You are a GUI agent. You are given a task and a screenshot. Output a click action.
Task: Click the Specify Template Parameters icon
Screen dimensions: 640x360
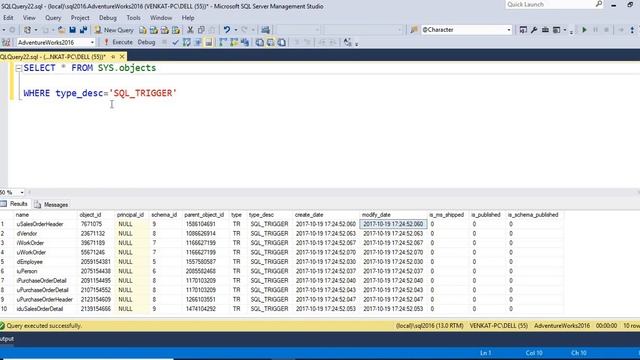347,42
